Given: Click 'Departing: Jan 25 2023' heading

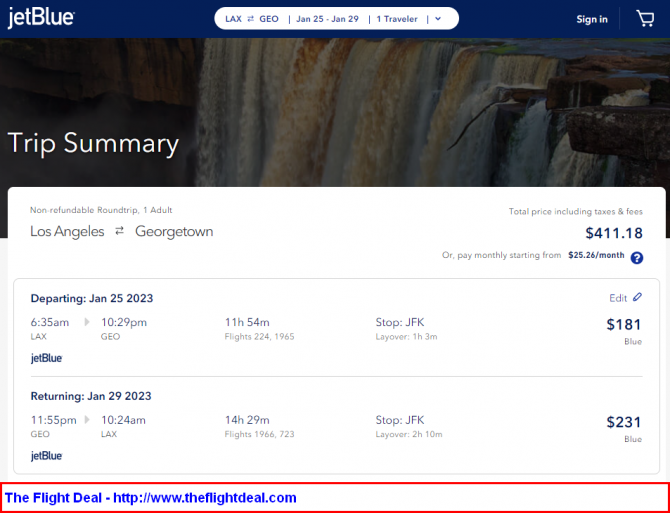Looking at the screenshot, I should 92,298.
